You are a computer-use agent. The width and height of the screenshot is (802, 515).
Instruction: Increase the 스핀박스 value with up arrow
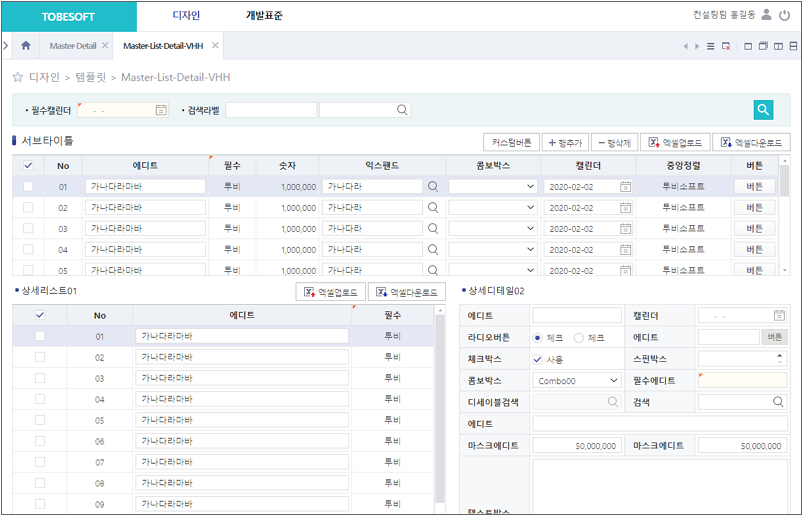pos(780,355)
